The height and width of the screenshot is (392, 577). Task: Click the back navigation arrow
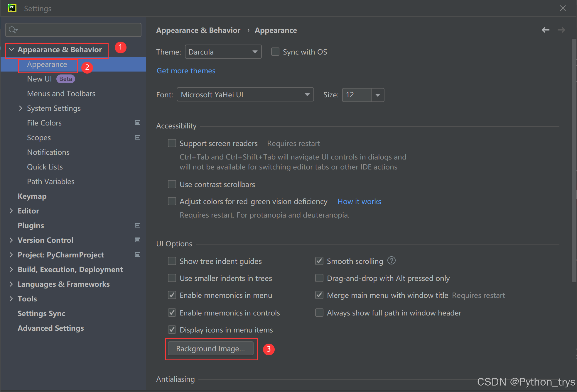pos(545,30)
